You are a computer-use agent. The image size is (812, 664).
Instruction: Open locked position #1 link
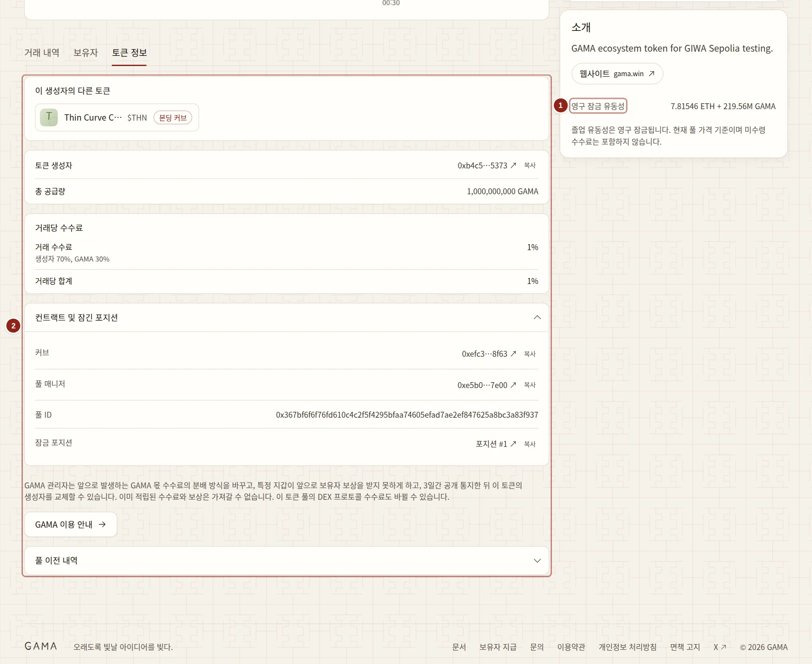coord(496,444)
